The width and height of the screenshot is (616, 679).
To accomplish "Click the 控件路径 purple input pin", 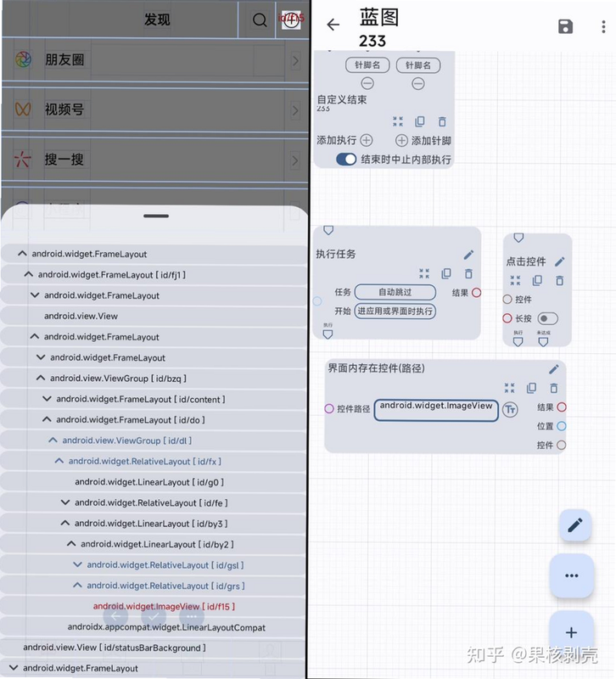I will coord(329,409).
